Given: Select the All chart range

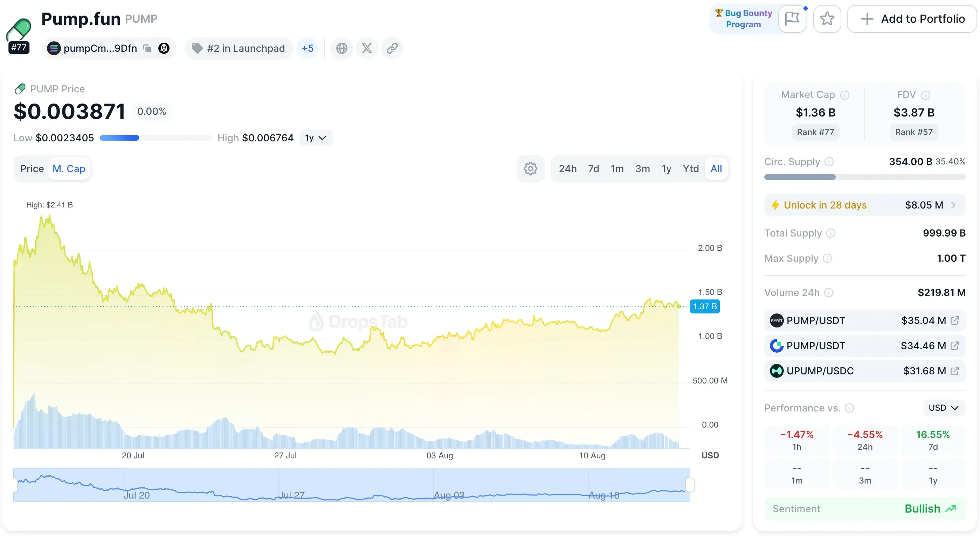Looking at the screenshot, I should (x=716, y=168).
